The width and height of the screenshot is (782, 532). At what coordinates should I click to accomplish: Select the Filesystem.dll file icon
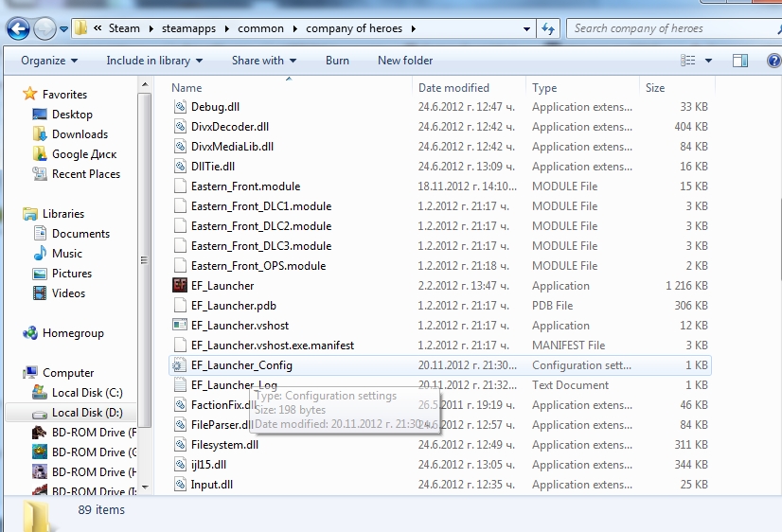click(180, 445)
